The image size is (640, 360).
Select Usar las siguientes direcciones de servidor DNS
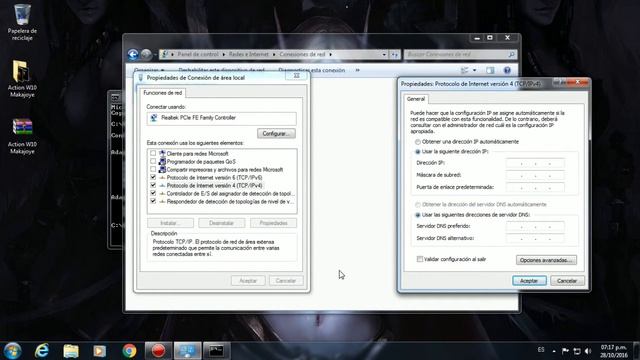(x=418, y=215)
